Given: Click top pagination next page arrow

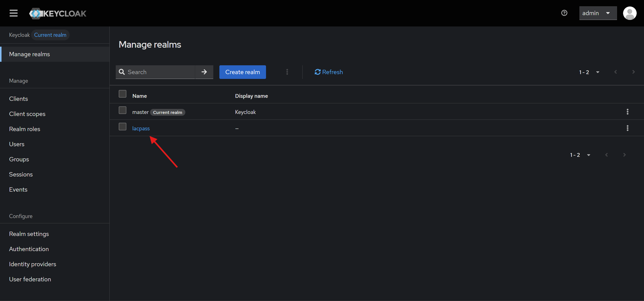Looking at the screenshot, I should (x=633, y=72).
